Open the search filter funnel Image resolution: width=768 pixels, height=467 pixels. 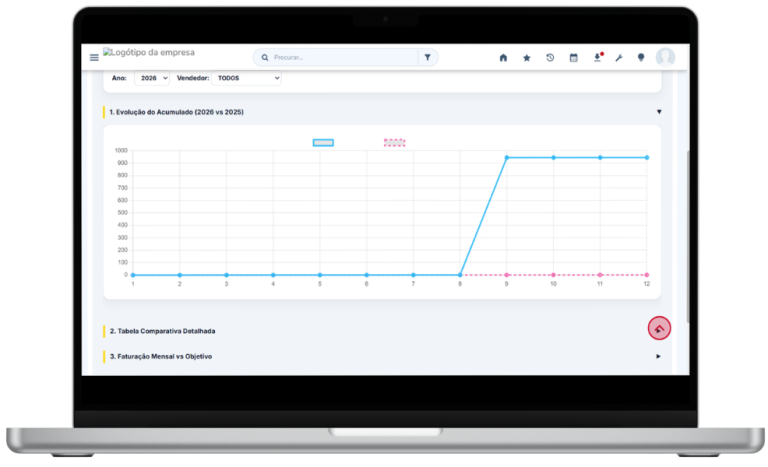pos(428,57)
